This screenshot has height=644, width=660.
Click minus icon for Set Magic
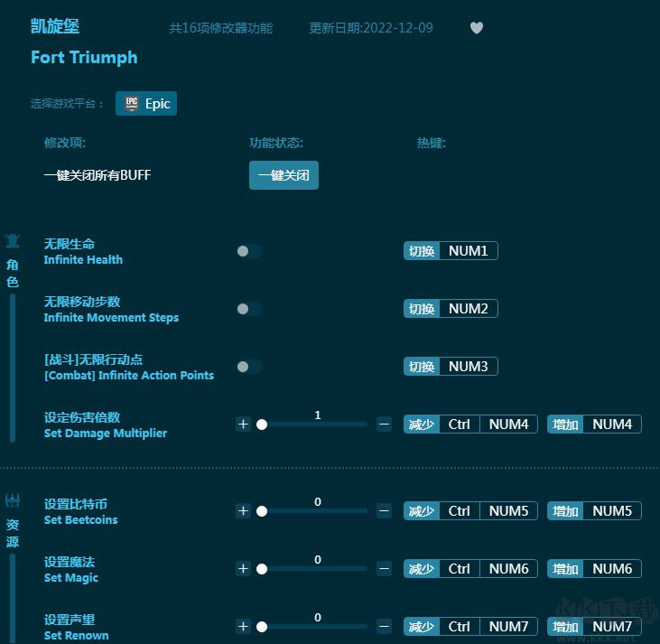pyautogui.click(x=384, y=569)
